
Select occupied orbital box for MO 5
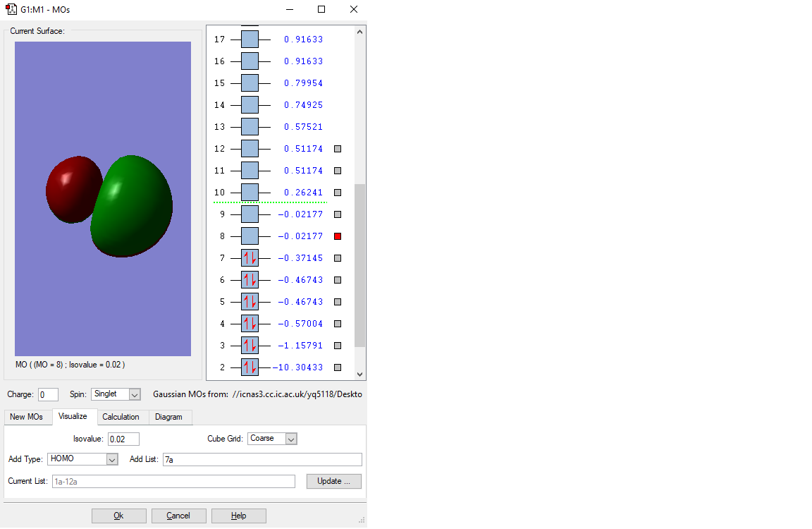(250, 302)
